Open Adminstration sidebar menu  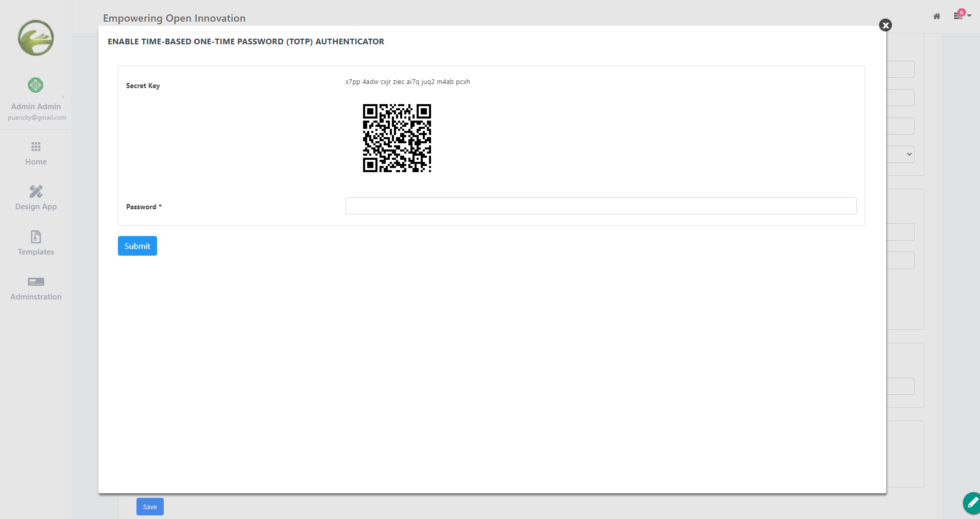[x=36, y=289]
